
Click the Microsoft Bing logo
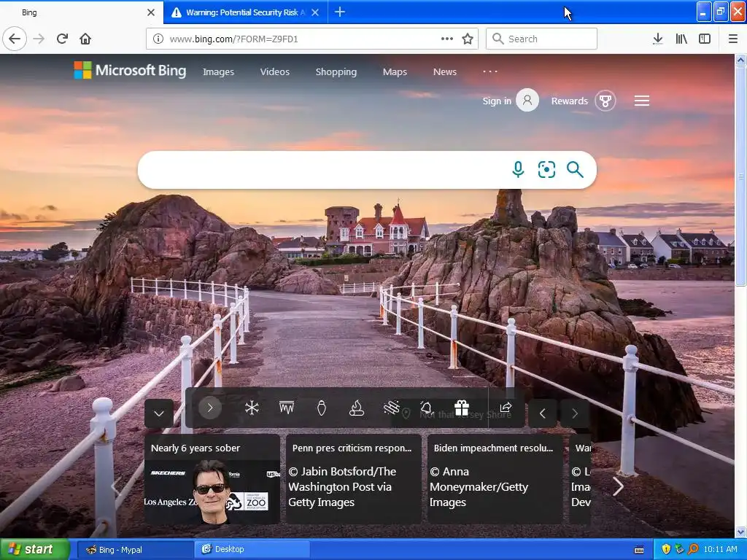pos(130,71)
